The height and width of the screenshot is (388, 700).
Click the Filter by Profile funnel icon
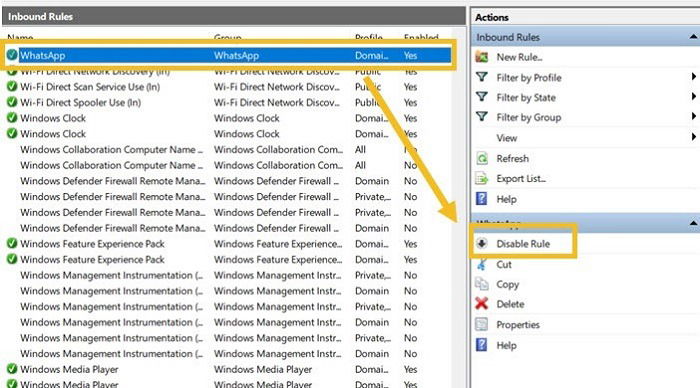pyautogui.click(x=482, y=77)
